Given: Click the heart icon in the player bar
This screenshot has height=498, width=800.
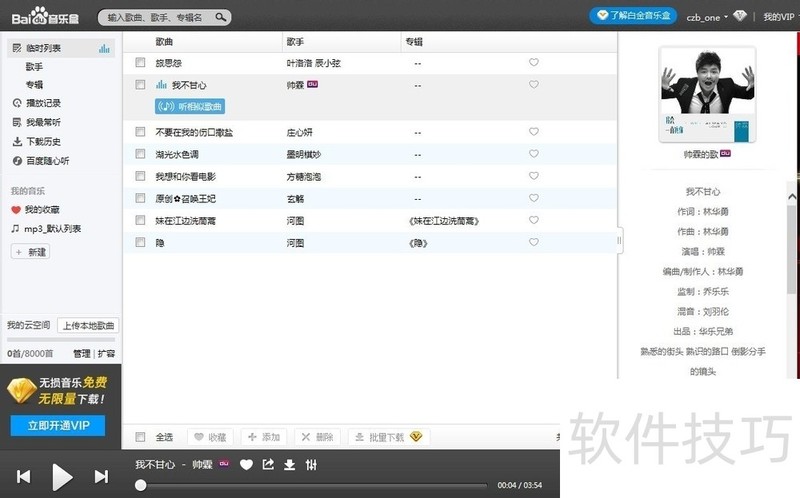Looking at the screenshot, I should point(246,464).
